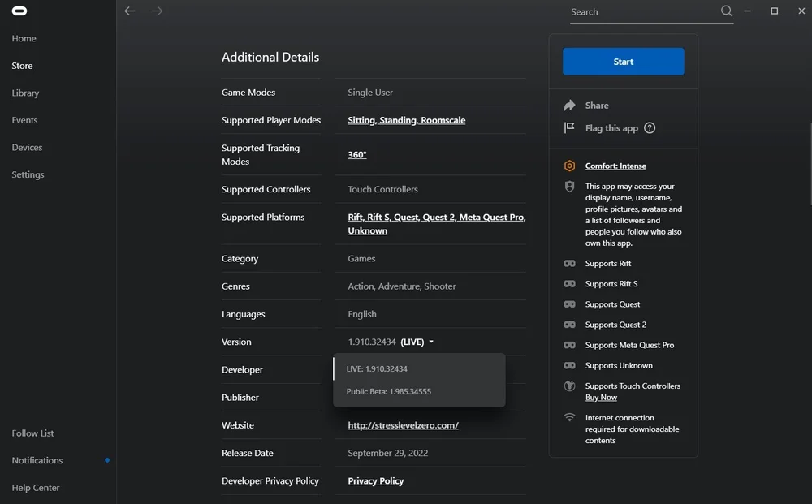Click the question mark help icon
This screenshot has width=812, height=504.
(650, 128)
